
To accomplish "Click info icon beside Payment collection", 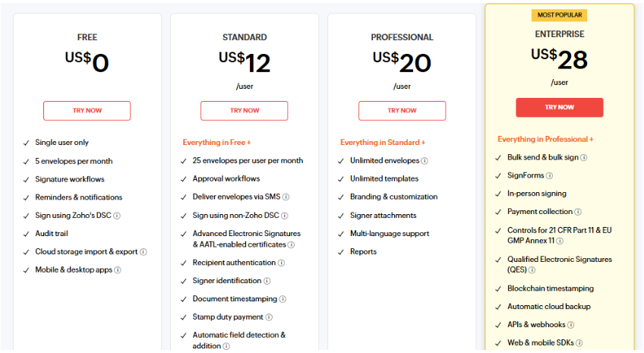I will point(578,212).
